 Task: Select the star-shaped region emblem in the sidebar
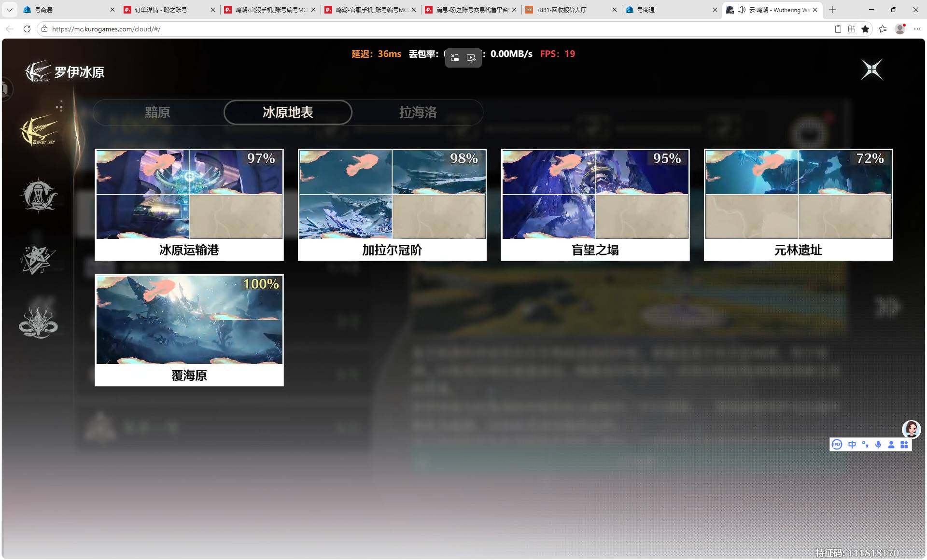click(x=38, y=259)
